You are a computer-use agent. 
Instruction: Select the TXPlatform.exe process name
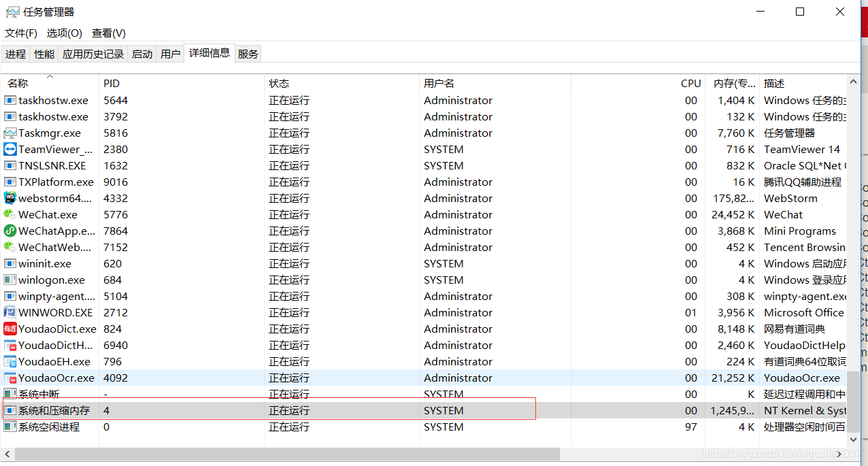pyautogui.click(x=56, y=182)
